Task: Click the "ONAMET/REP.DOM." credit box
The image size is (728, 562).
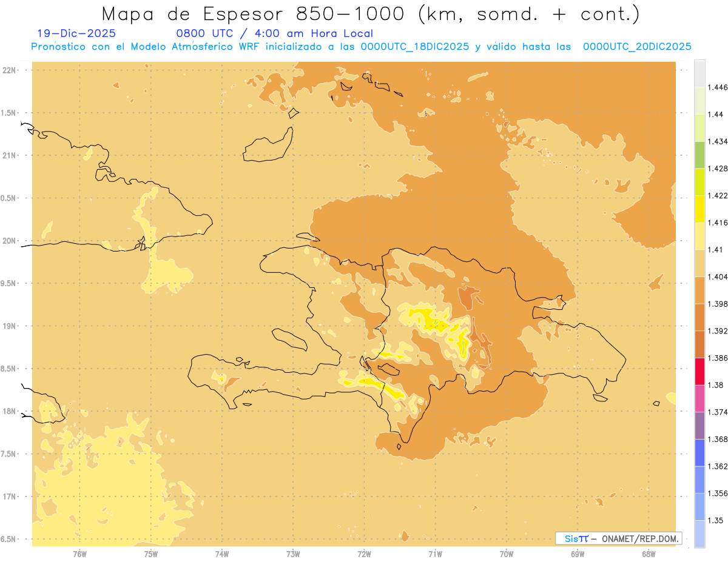Action: pos(618,538)
